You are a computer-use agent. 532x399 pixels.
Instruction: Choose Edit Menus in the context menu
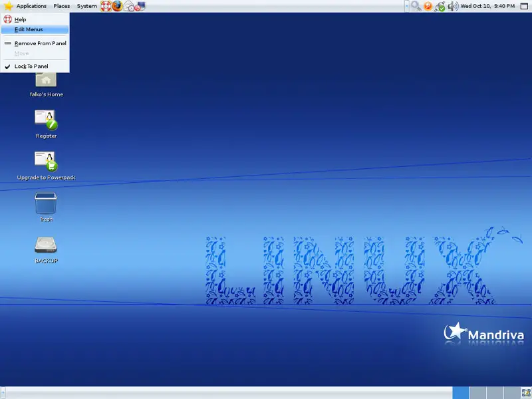tap(35, 29)
